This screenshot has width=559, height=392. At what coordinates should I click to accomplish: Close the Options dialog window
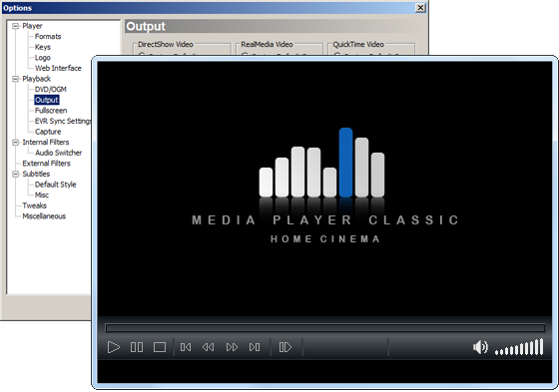420,8
